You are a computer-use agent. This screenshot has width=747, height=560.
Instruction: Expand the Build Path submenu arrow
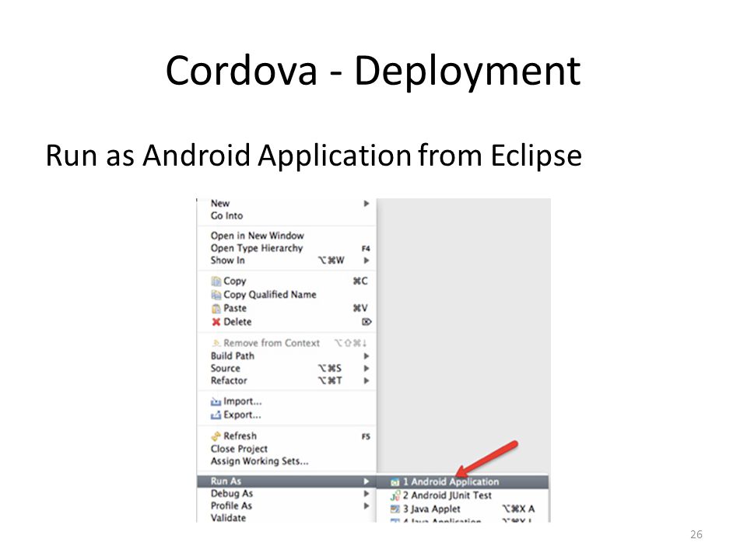pyautogui.click(x=366, y=356)
